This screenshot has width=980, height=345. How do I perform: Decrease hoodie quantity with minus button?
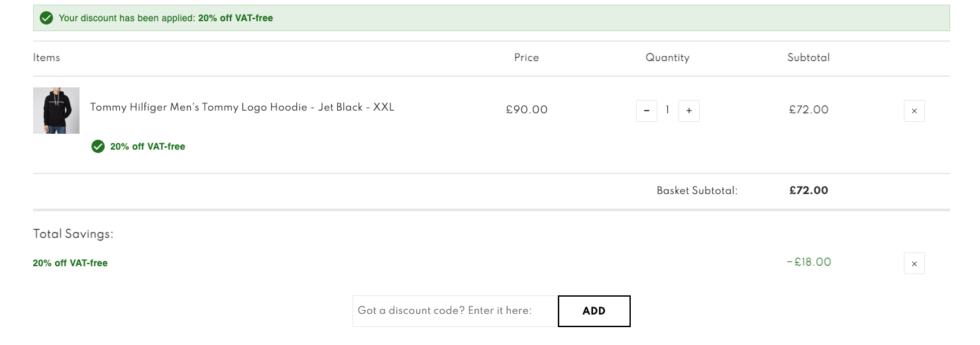647,111
